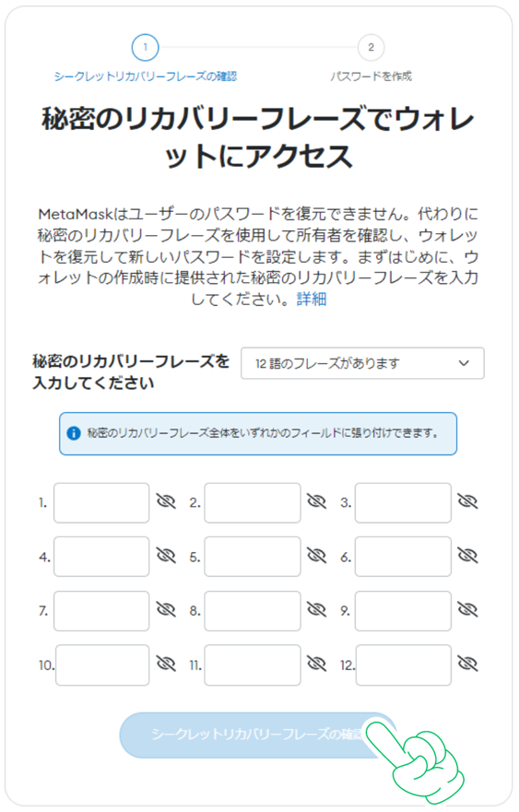Click into the word 11 input field
The height and width of the screenshot is (812, 519).
(x=253, y=665)
